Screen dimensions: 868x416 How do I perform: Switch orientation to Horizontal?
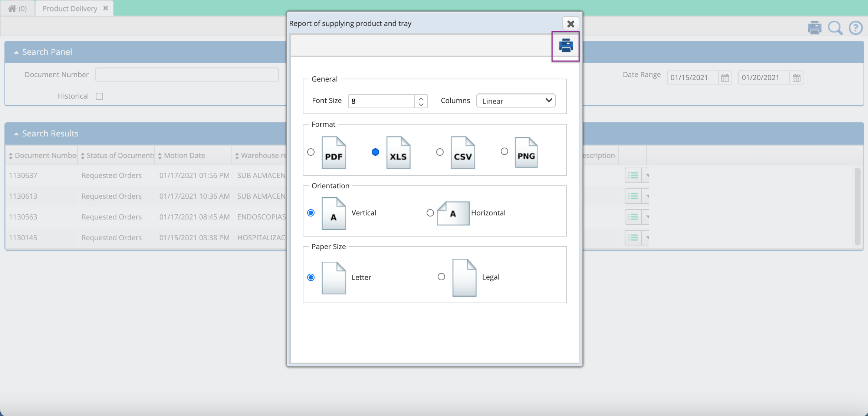[430, 213]
